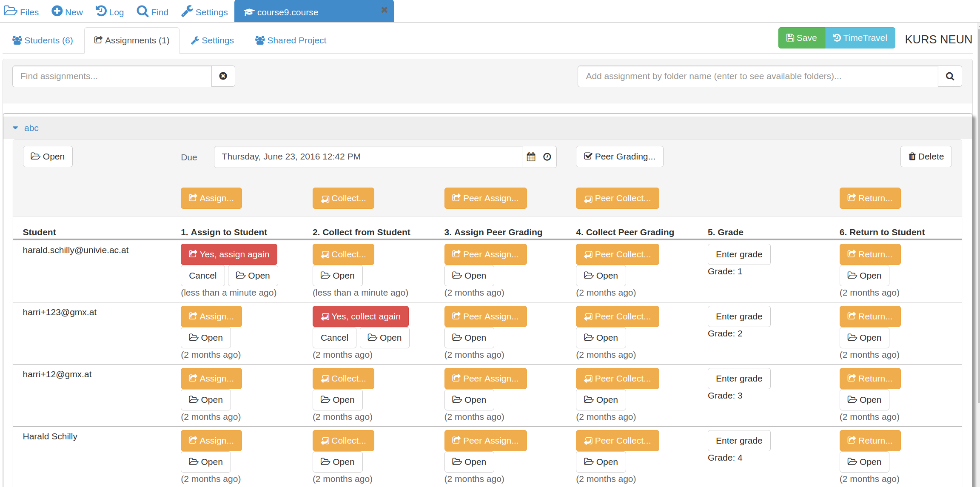The height and width of the screenshot is (487, 980).
Task: Click the clock icon in Due field
Action: tap(547, 157)
